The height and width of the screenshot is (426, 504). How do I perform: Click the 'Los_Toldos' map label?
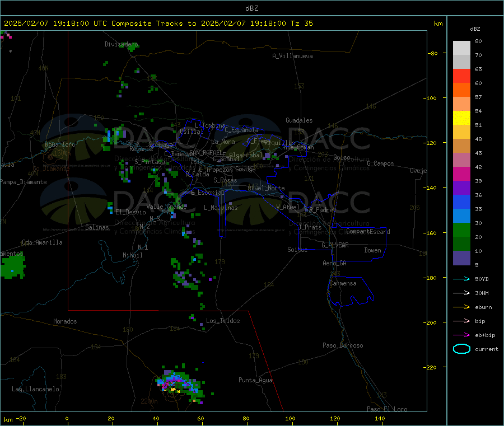coord(223,321)
